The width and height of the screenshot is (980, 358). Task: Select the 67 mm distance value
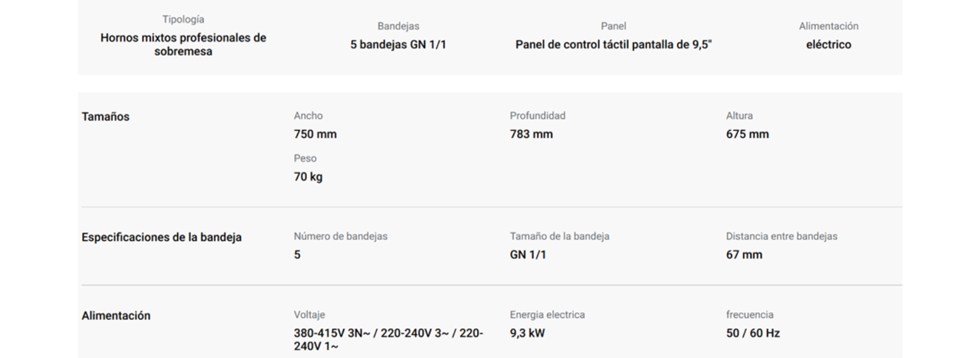click(744, 255)
